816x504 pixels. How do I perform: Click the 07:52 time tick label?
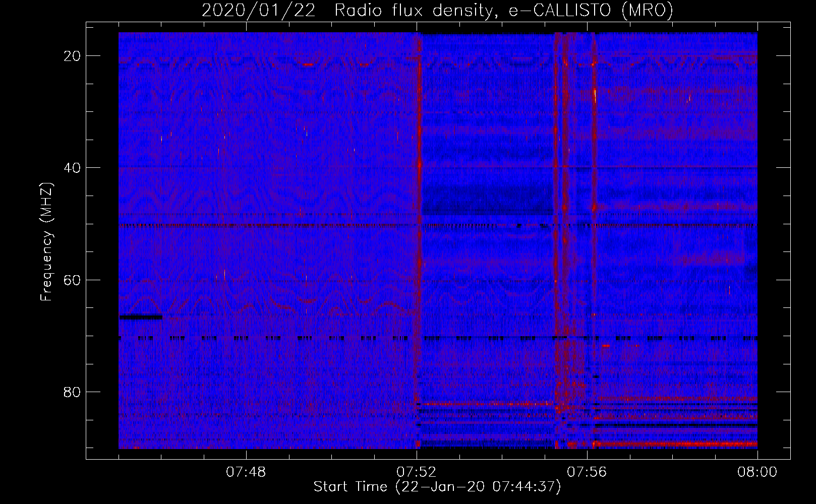[x=417, y=472]
